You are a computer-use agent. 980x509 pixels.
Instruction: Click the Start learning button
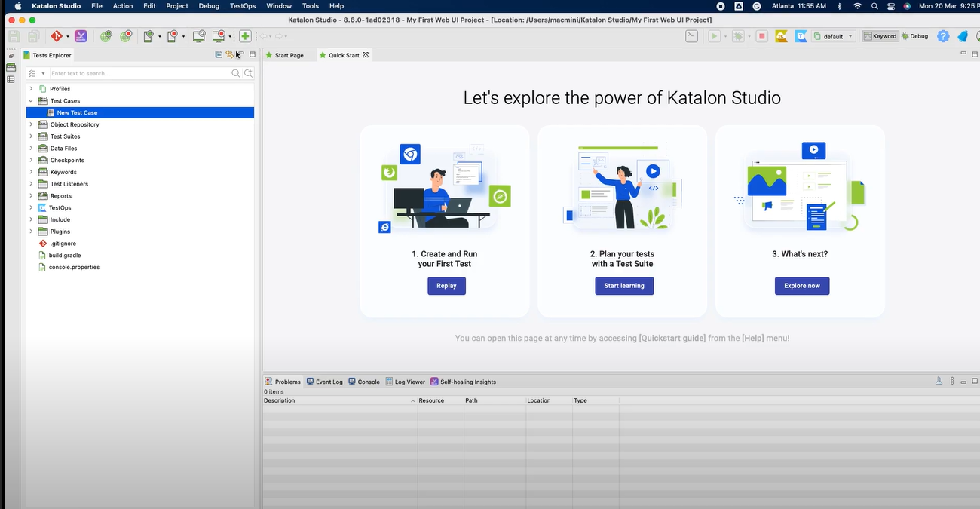(624, 286)
